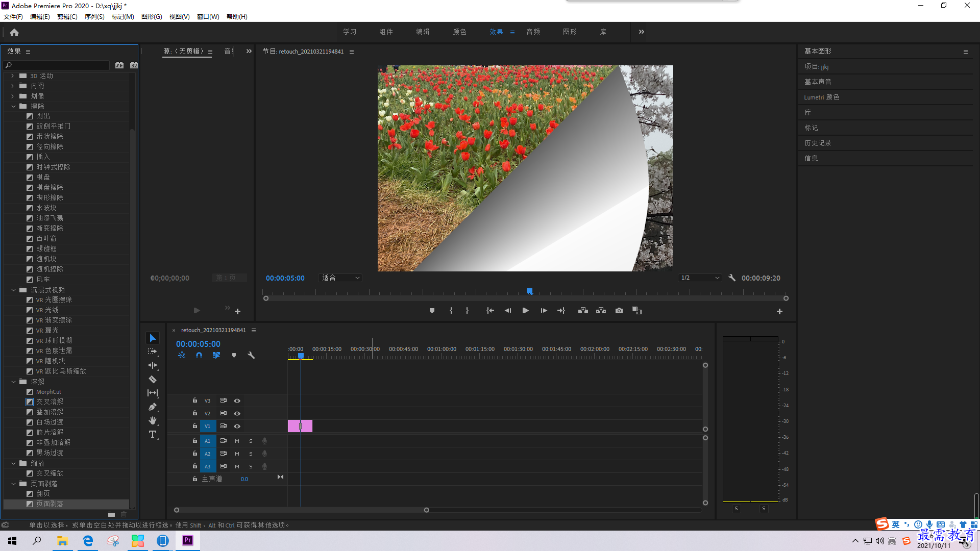Expand the 划像 folder

click(x=13, y=96)
